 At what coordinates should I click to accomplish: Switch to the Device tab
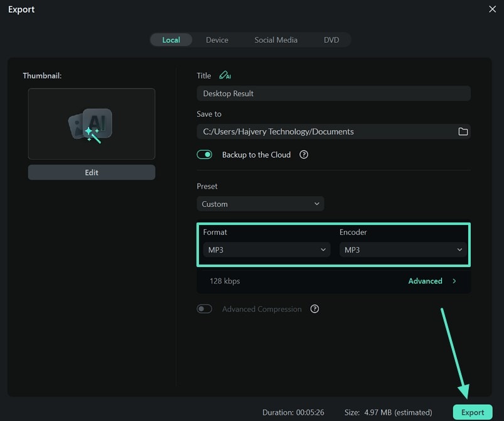(x=217, y=40)
